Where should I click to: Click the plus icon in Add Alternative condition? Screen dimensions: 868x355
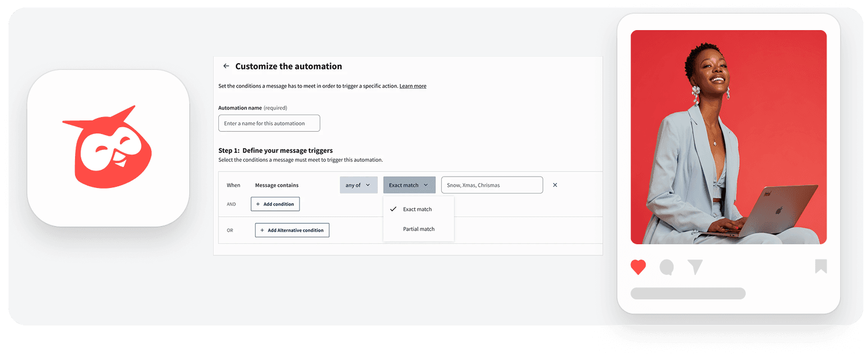[262, 230]
